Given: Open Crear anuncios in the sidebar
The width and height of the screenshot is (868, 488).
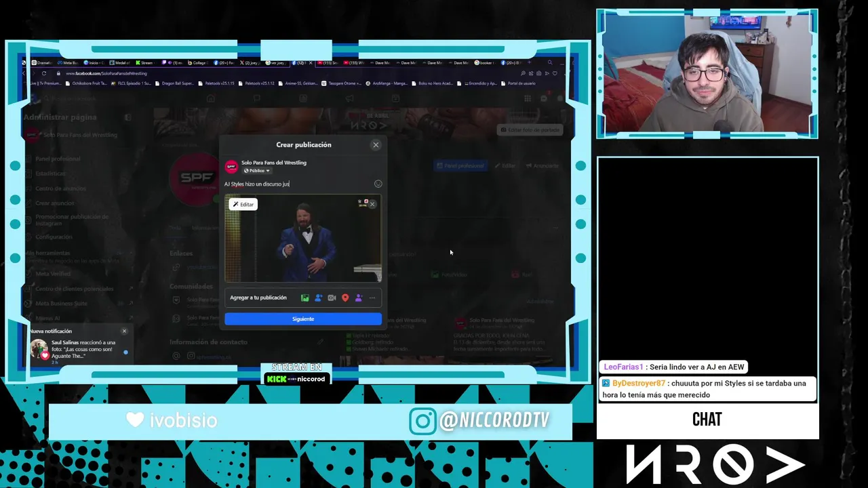Looking at the screenshot, I should pos(55,203).
